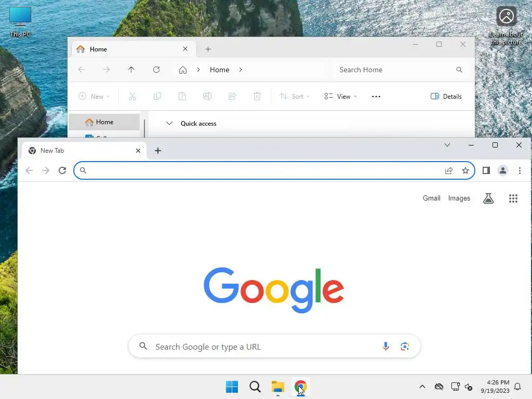Open notifications bell
Image resolution: width=532 pixels, height=399 pixels.
517,387
